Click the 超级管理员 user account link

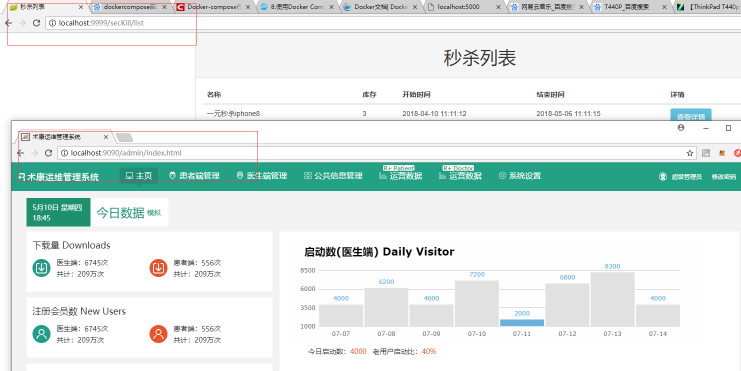coord(681,177)
